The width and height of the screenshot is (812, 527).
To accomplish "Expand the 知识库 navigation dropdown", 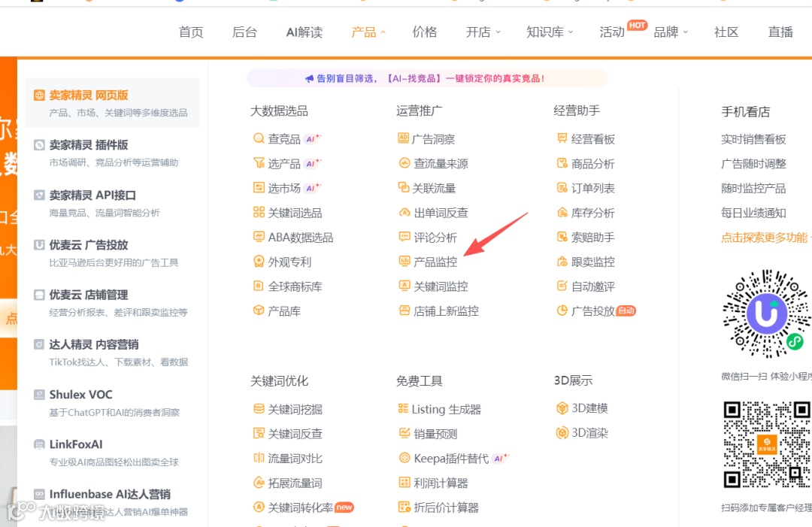I will pos(550,32).
